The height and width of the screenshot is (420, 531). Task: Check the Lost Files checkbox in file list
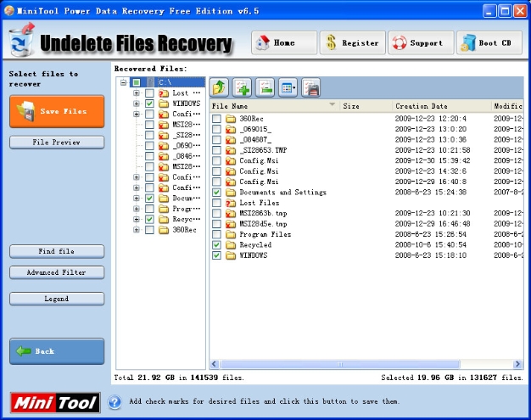click(217, 203)
